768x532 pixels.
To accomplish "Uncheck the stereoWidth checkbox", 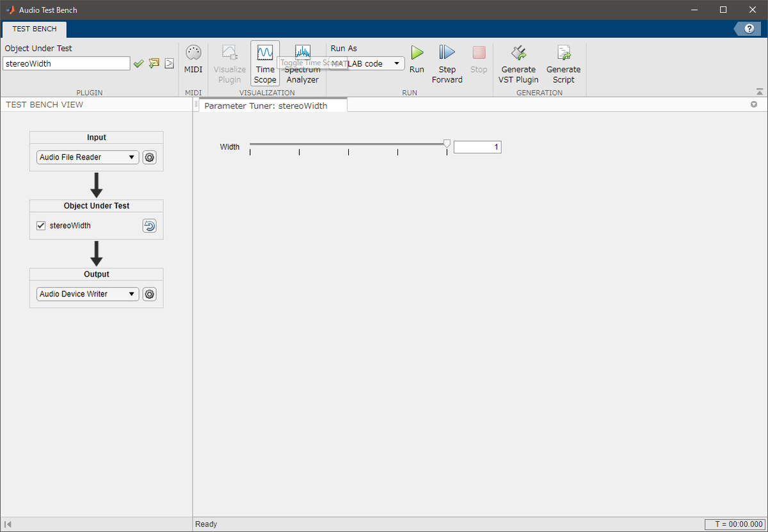I will pyautogui.click(x=41, y=225).
